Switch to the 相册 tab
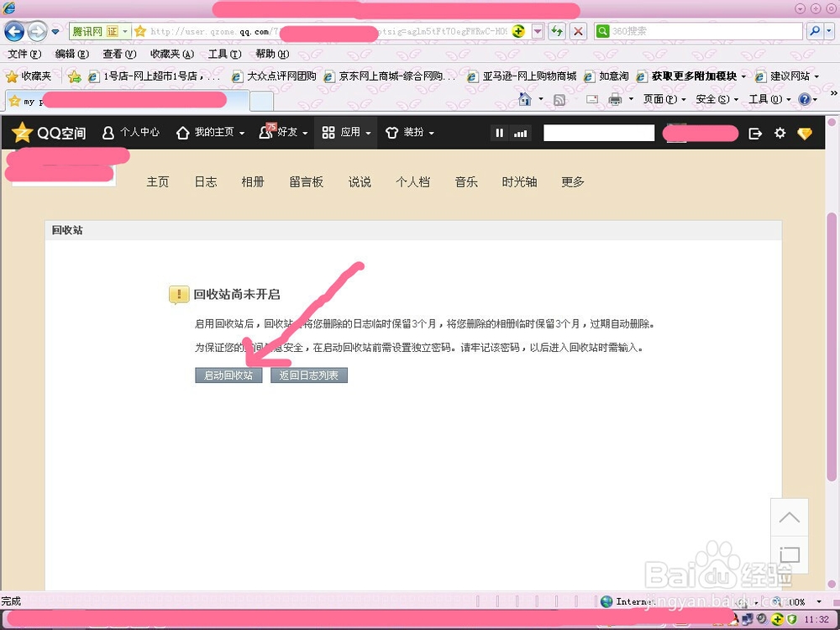The height and width of the screenshot is (630, 840). (x=253, y=181)
